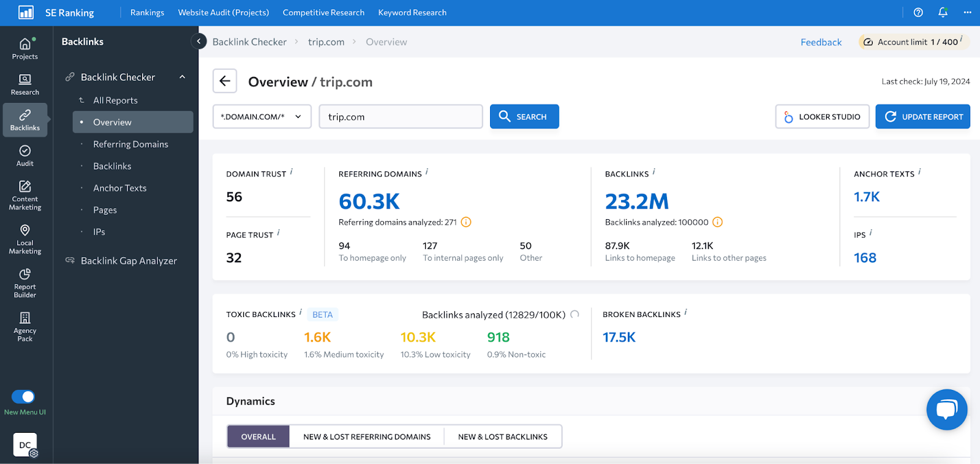Click Referring Domains info icon
Image resolution: width=980 pixels, height=464 pixels.
point(427,172)
